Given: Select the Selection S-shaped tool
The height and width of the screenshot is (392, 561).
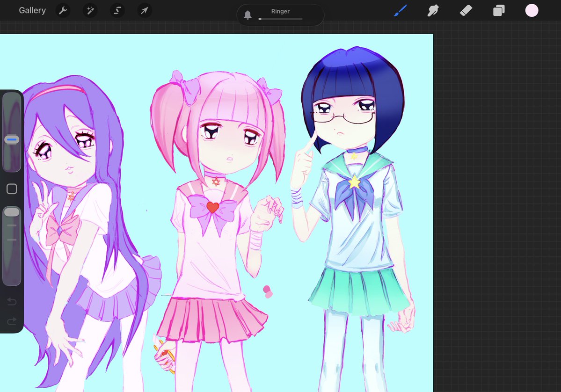Looking at the screenshot, I should coord(117,10).
